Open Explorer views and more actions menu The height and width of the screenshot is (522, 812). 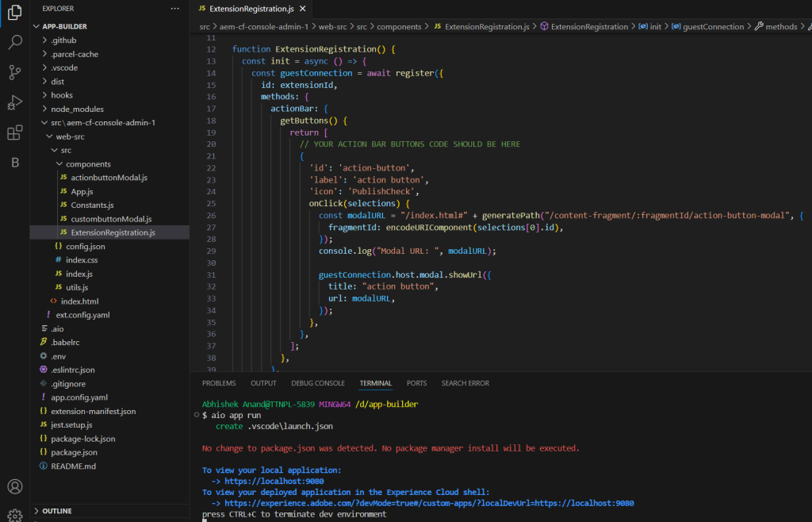pos(175,9)
